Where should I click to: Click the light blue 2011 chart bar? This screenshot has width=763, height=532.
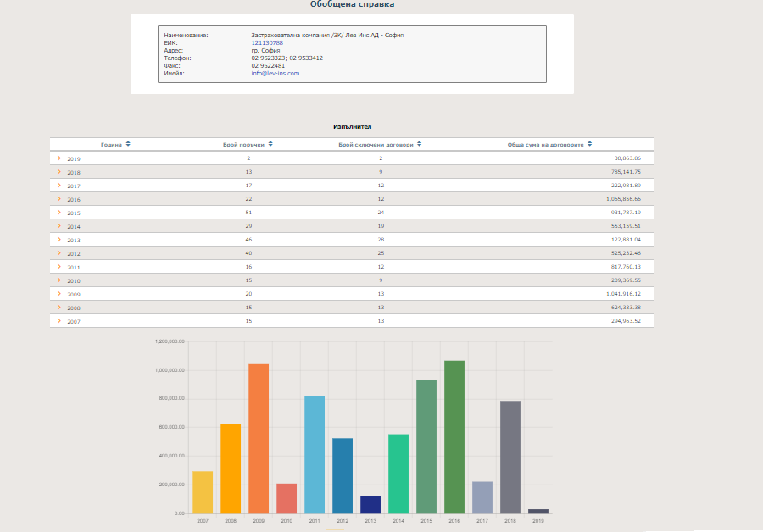pyautogui.click(x=315, y=454)
